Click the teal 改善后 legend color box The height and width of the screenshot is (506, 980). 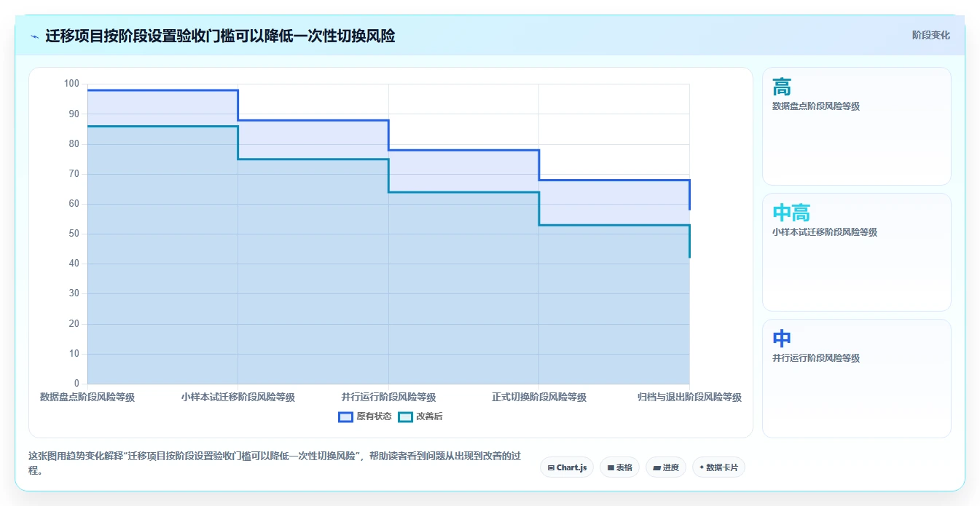405,416
